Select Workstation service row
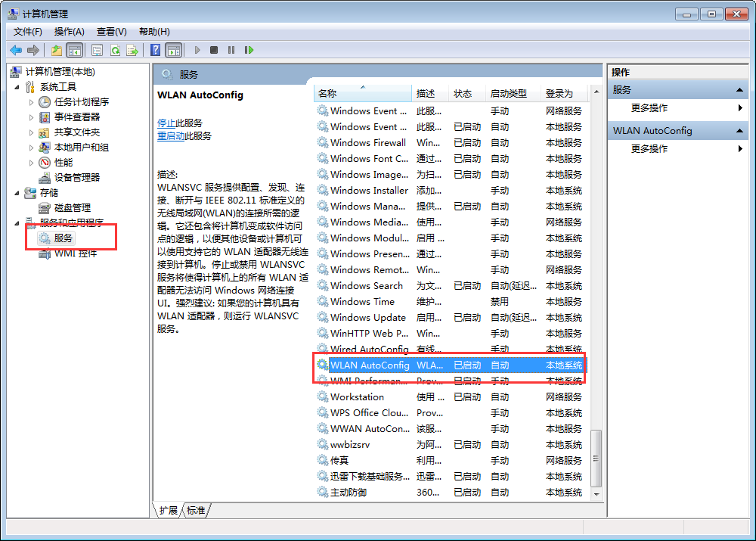 pos(451,397)
